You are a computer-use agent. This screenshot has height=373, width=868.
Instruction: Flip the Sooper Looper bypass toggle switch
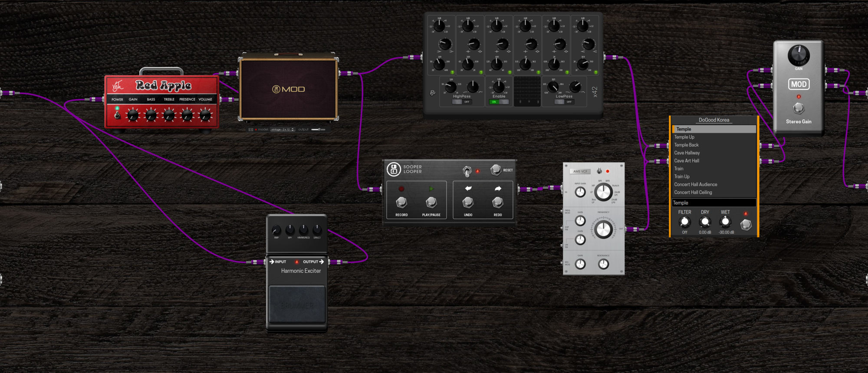click(467, 171)
